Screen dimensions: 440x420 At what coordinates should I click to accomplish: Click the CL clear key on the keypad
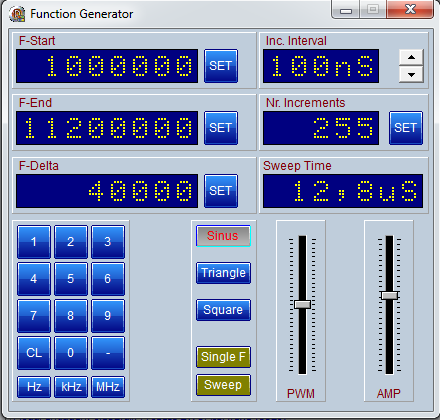click(x=34, y=353)
